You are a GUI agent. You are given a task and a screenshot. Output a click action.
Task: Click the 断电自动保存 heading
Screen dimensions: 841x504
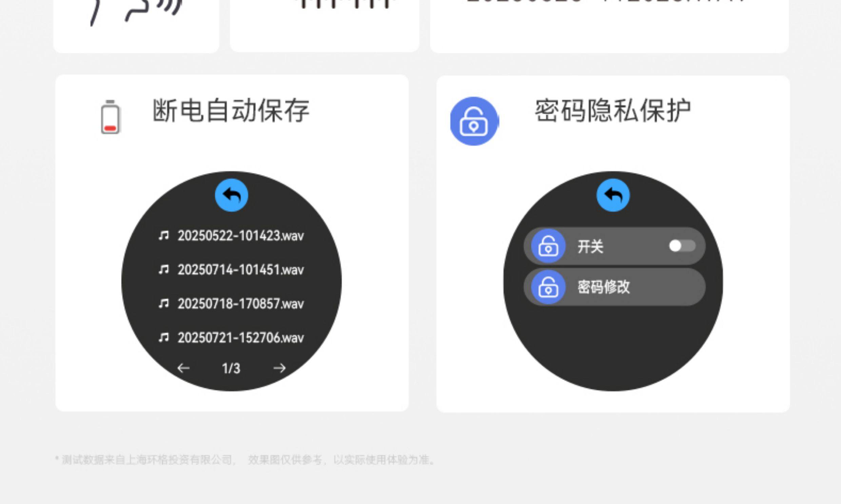pyautogui.click(x=231, y=110)
